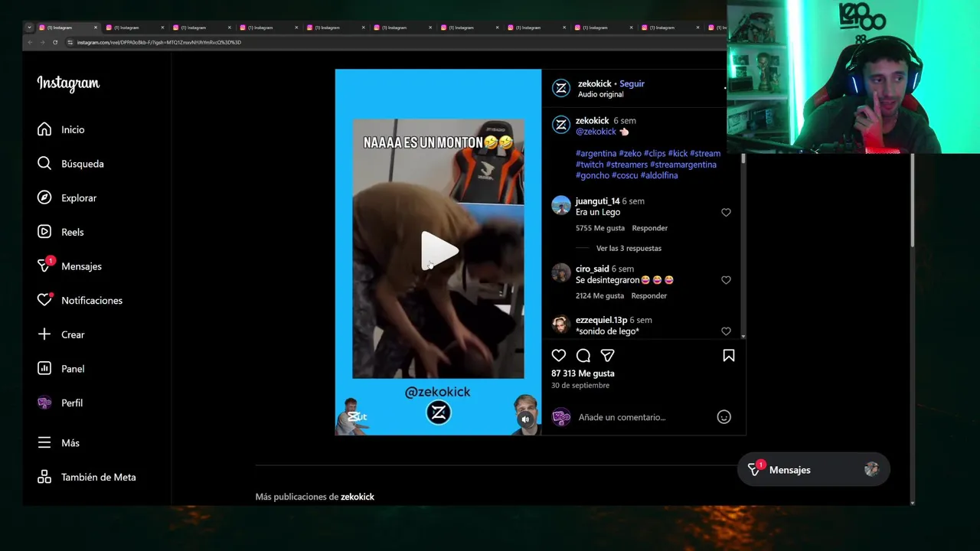Open zekokick link in Más publicaciones
The width and height of the screenshot is (980, 551).
pyautogui.click(x=358, y=497)
